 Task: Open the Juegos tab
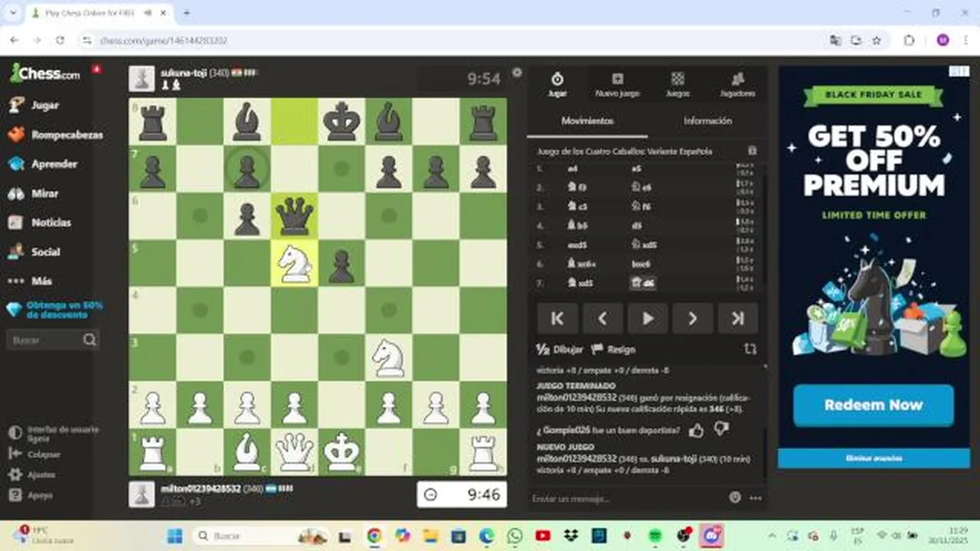point(678,84)
